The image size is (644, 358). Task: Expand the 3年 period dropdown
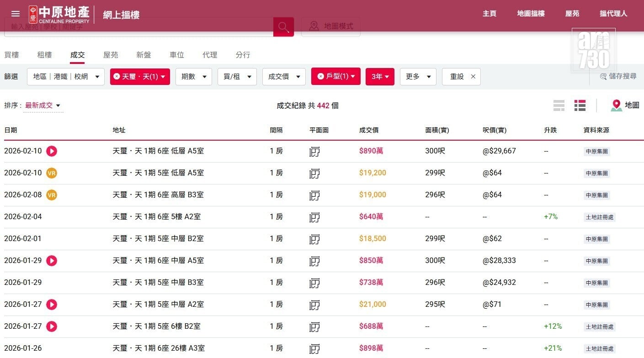(x=380, y=77)
